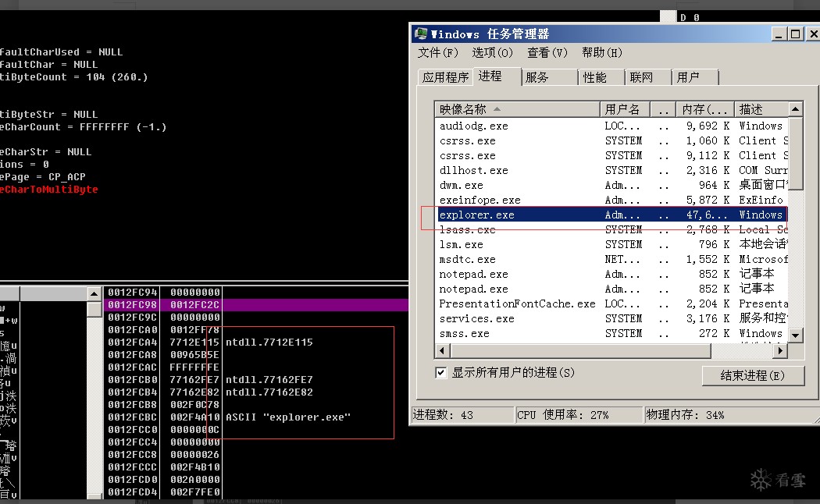Viewport: 820px width, 504px height.
Task: Click the CPU 使用率: 27% status entry
Action: [x=579, y=415]
